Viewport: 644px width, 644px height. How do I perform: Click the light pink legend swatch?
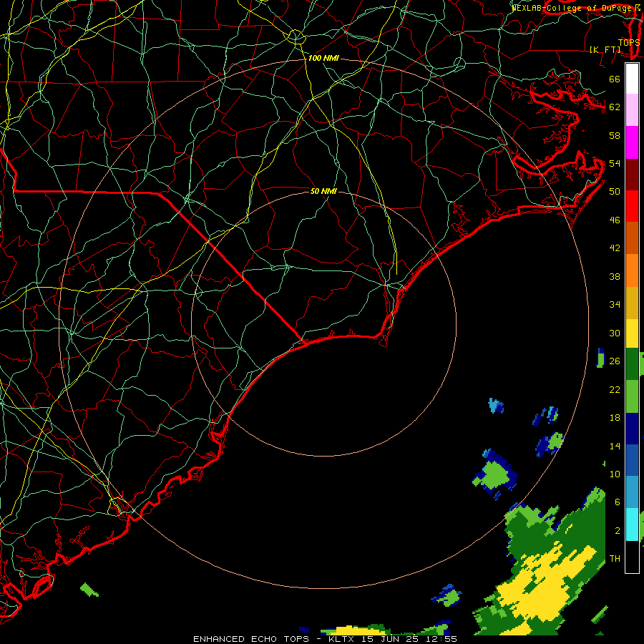click(632, 110)
